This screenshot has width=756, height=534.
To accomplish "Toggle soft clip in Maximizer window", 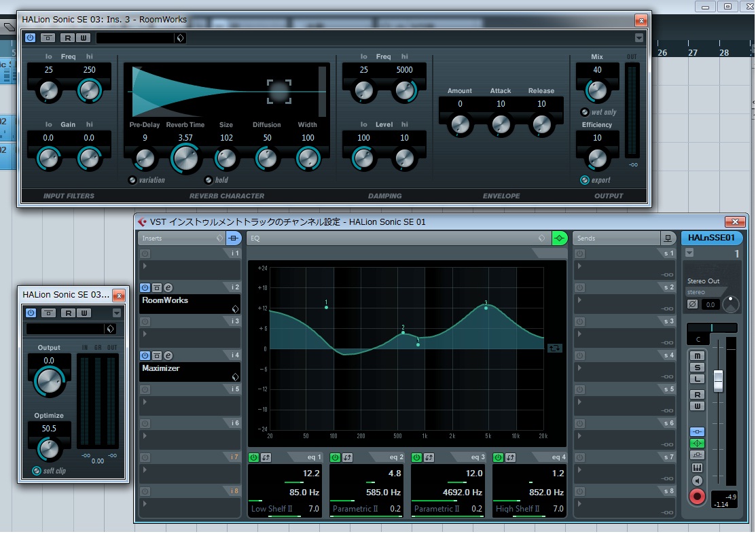I will click(36, 471).
